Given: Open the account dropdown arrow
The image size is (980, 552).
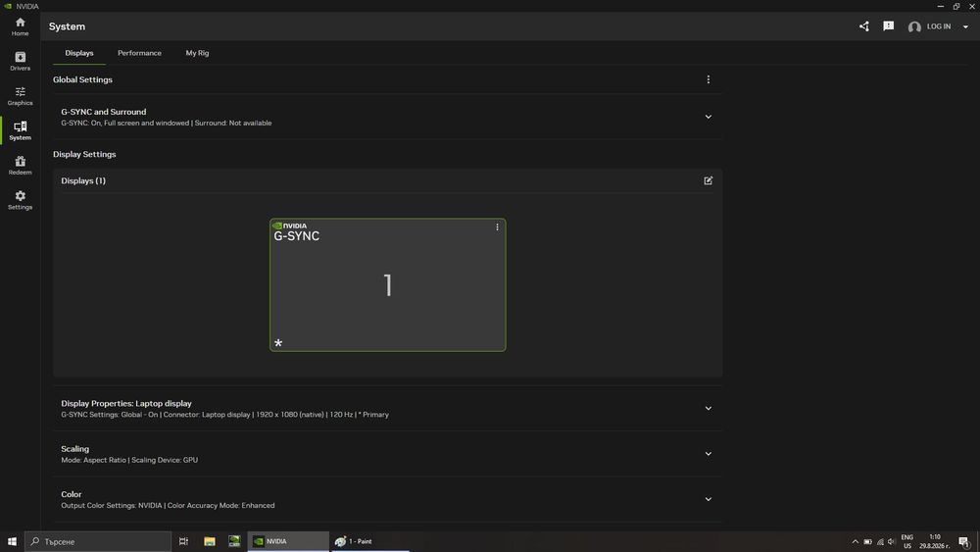Looking at the screenshot, I should click(x=965, y=26).
